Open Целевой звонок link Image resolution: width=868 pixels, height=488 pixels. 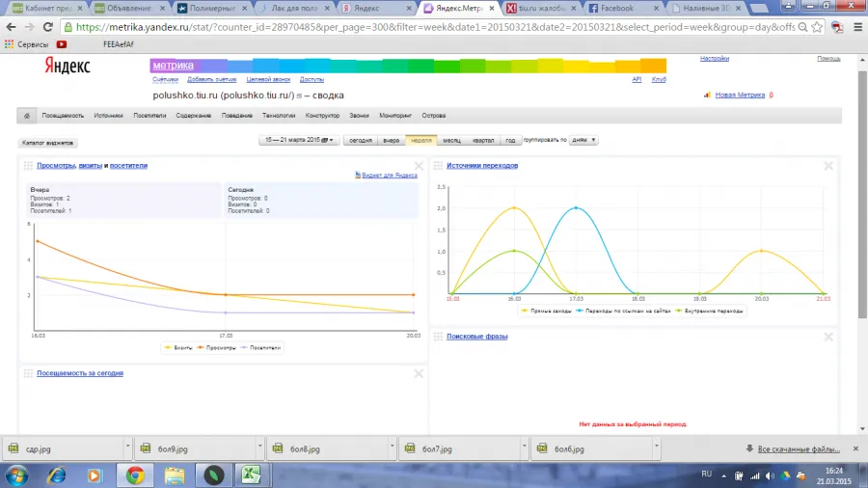tap(268, 80)
